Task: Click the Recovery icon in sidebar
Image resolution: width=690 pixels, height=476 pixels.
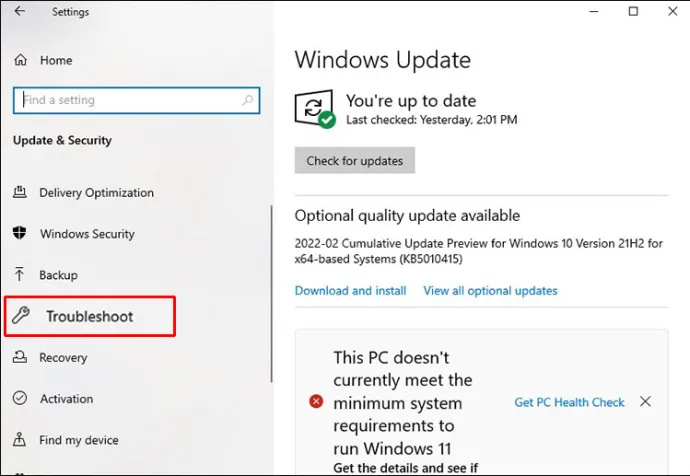Action: (x=20, y=357)
